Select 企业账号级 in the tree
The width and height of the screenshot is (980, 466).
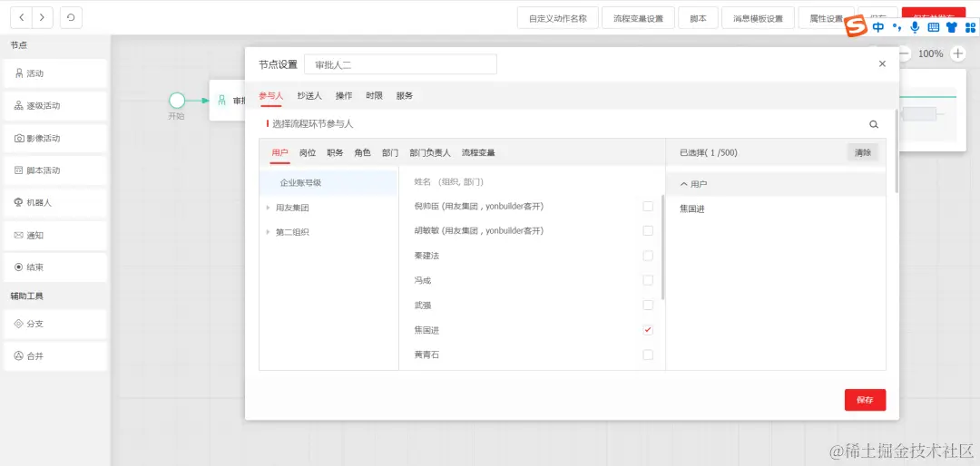click(328, 183)
